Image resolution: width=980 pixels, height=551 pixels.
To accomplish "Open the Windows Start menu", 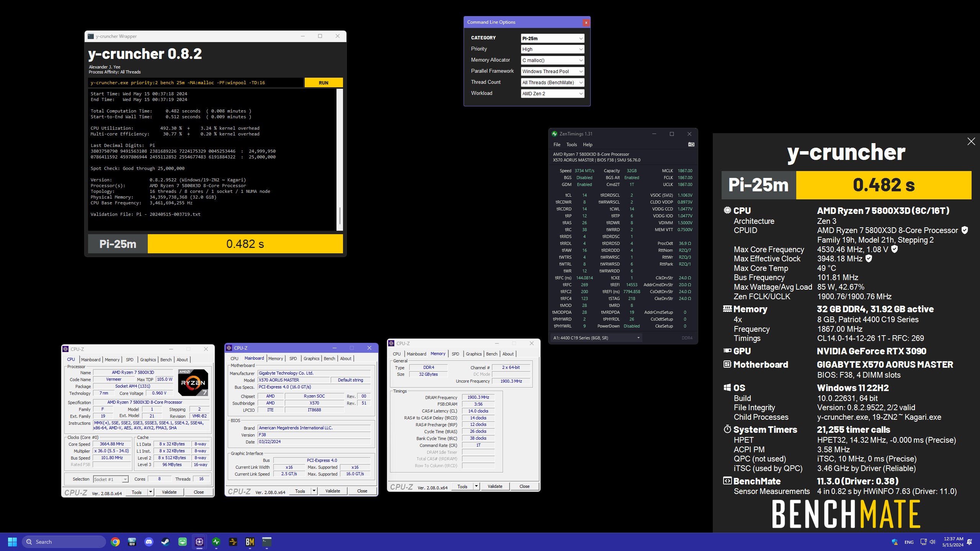I will point(12,542).
